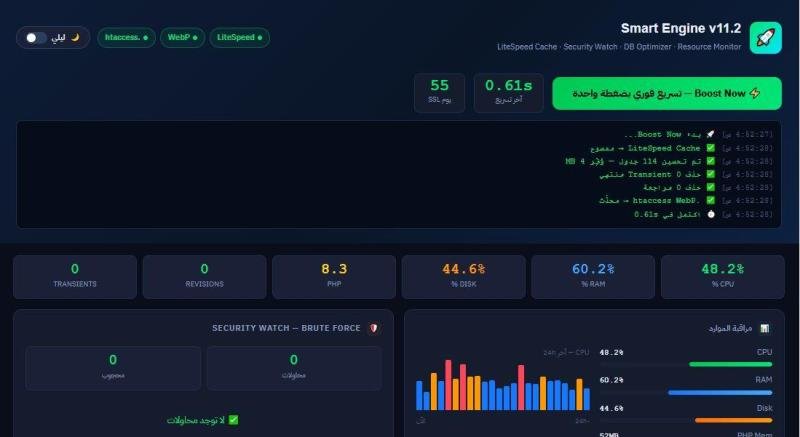Image resolution: width=800 pixels, height=437 pixels.
Task: Click the rocket icon in the first log line
Action: pyautogui.click(x=710, y=134)
